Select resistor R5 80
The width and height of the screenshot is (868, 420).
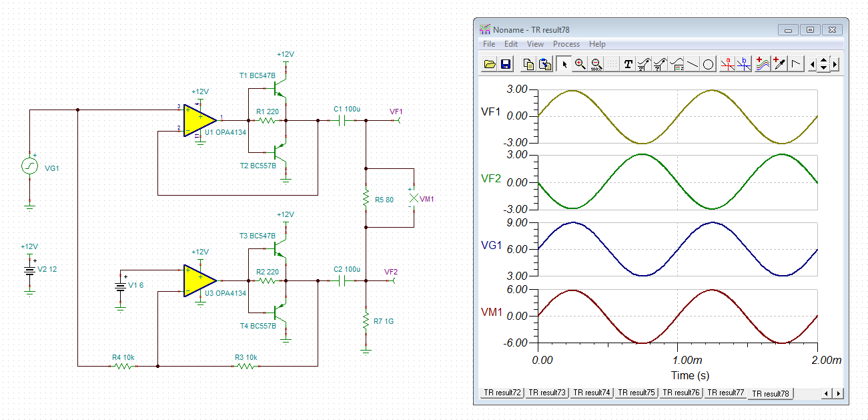click(x=366, y=198)
